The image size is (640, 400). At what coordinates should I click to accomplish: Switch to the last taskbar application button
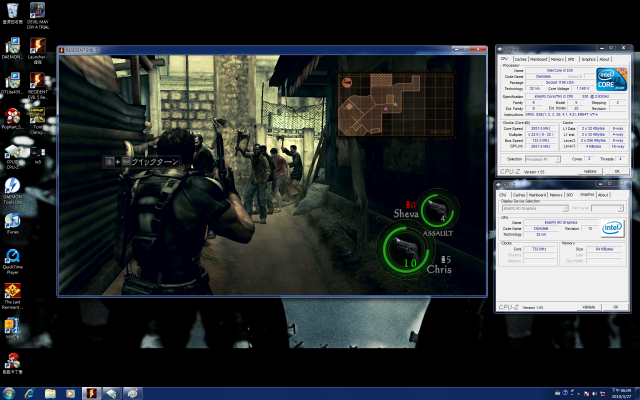click(x=132, y=393)
